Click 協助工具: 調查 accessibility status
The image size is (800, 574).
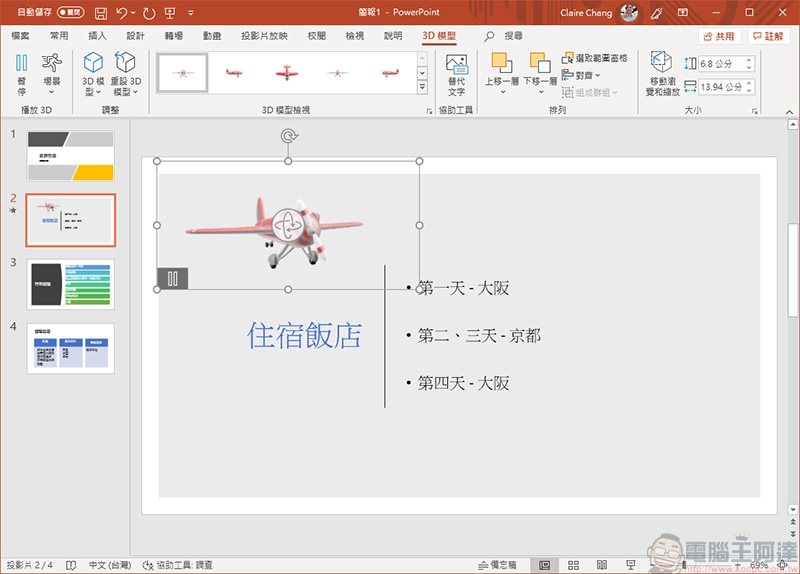tap(178, 565)
